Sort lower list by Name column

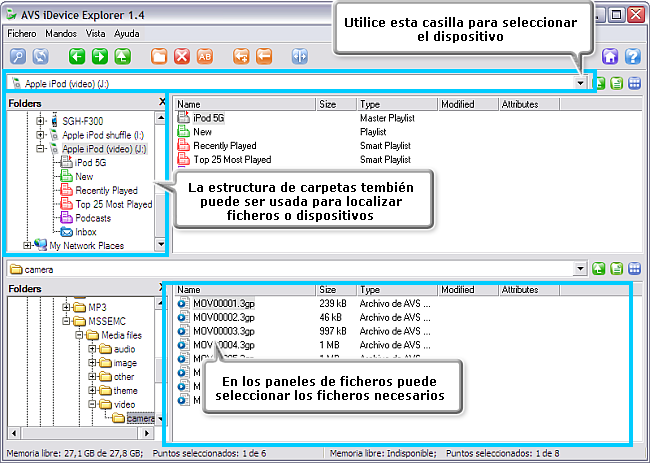pos(245,289)
